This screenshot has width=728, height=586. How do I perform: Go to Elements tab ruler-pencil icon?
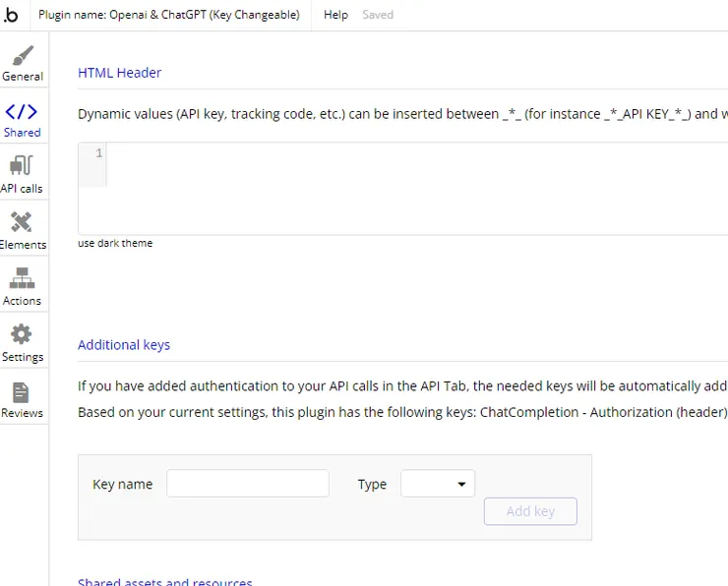coord(22,222)
